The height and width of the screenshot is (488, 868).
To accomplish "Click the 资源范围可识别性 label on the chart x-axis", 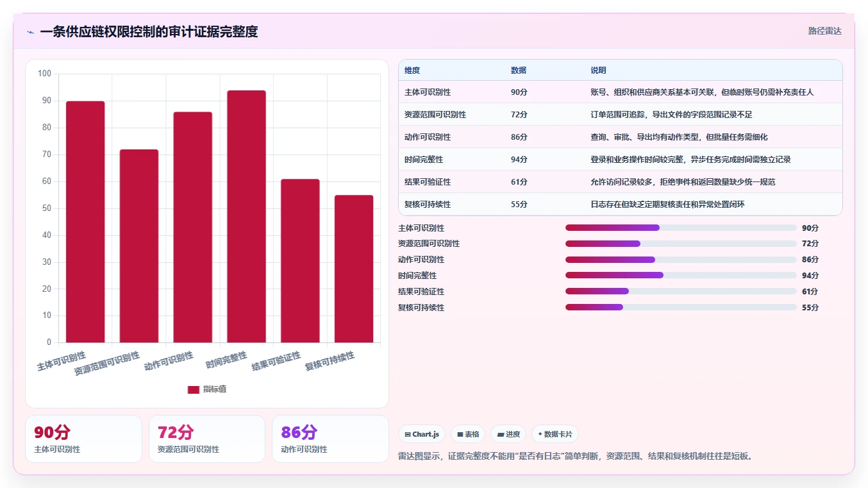I will [107, 364].
